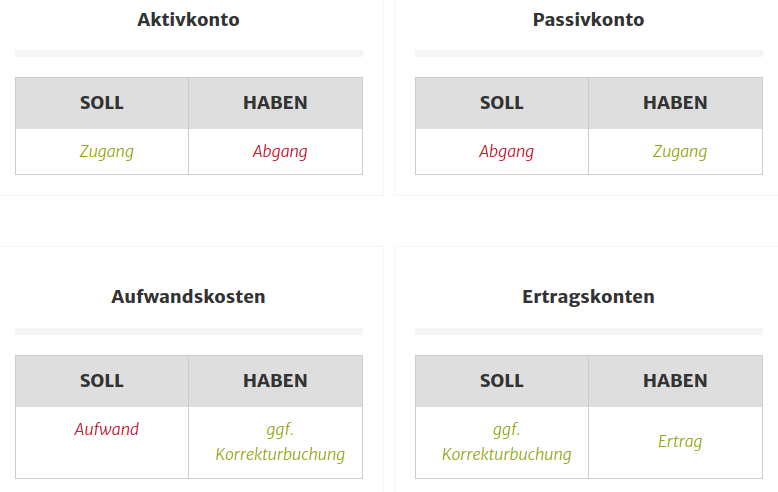Screen dimensions: 778x492
Task: Select HABEN header in Ertragskonten table
Action: coord(675,381)
